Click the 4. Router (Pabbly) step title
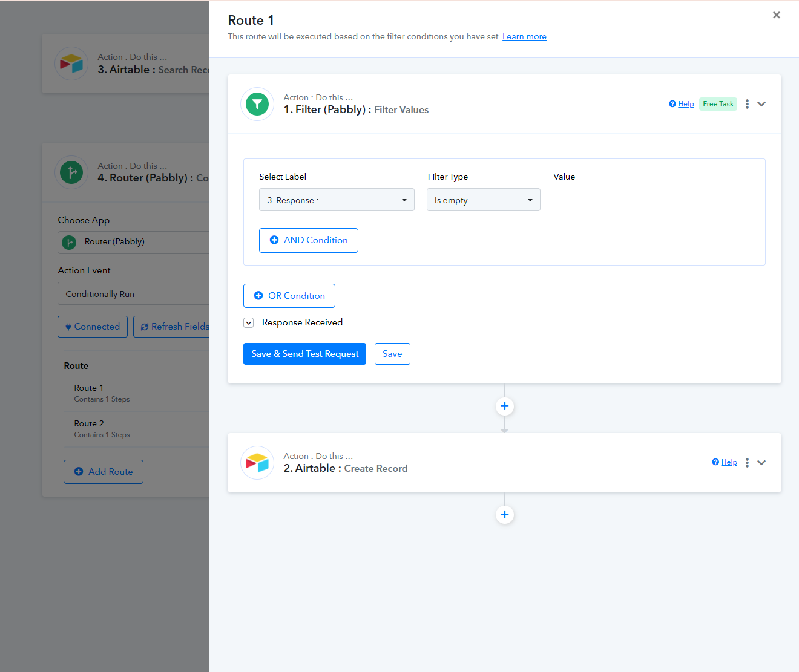Screen dimensions: 799x672 pos(153,178)
